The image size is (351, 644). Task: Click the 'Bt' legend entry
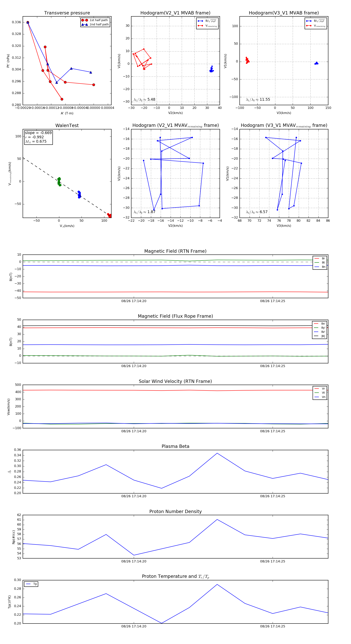(320, 262)
